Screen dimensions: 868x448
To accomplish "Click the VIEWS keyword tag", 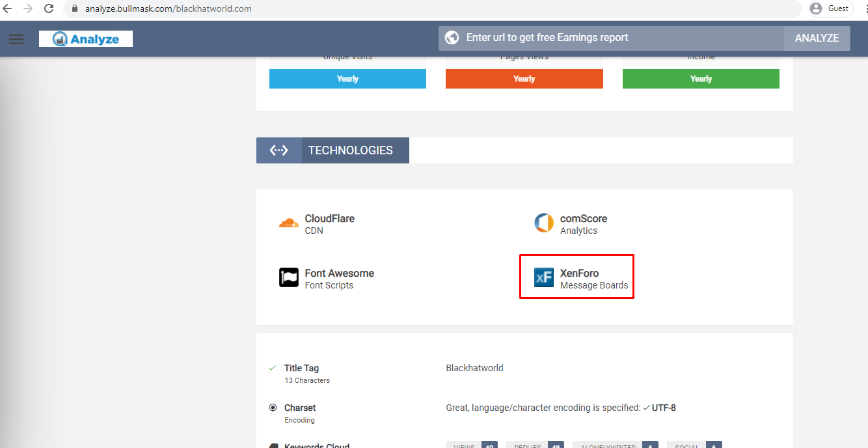I will point(472,445).
